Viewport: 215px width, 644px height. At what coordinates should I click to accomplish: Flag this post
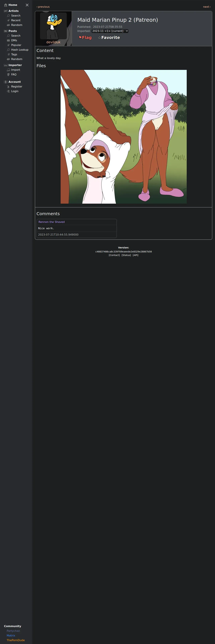pos(85,37)
